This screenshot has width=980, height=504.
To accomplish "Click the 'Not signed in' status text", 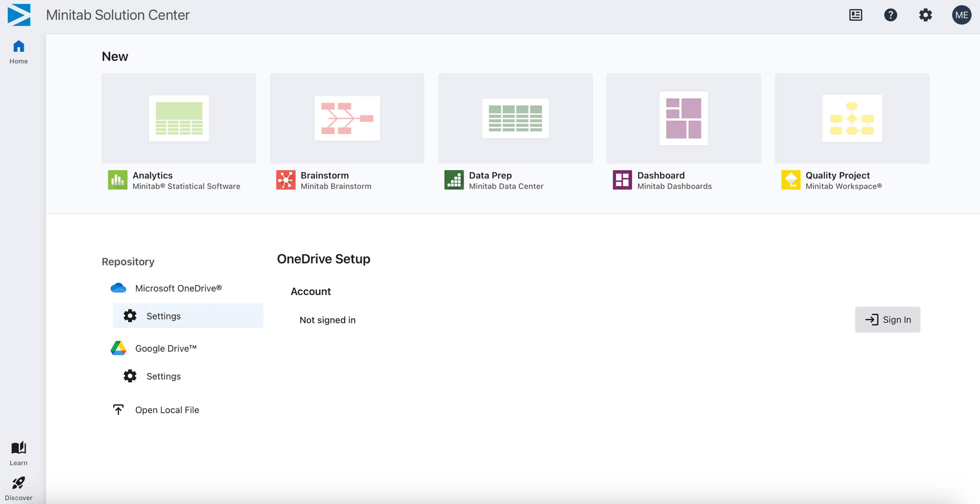I will (x=327, y=320).
